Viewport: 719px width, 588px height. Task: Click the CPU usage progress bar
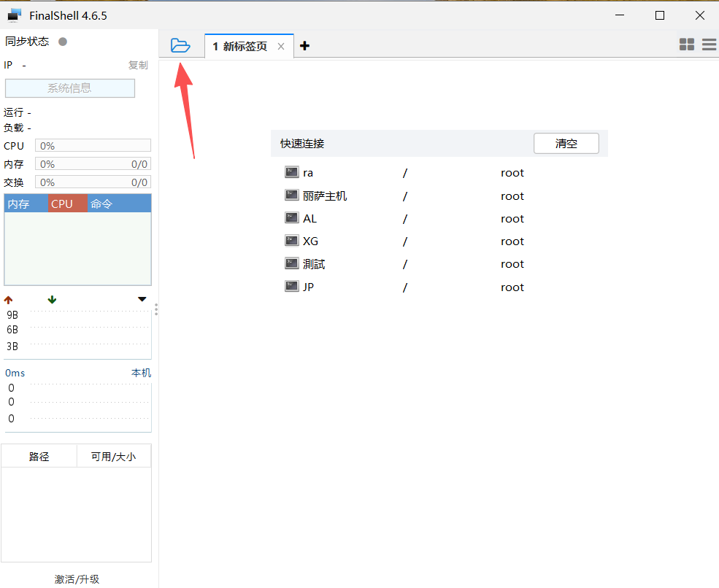[93, 145]
